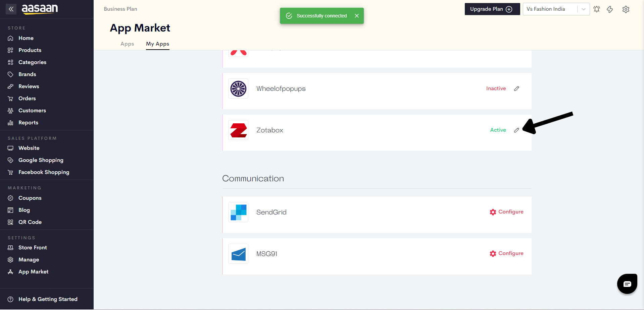This screenshot has width=644, height=310.
Task: Open the notifications bell
Action: click(597, 9)
